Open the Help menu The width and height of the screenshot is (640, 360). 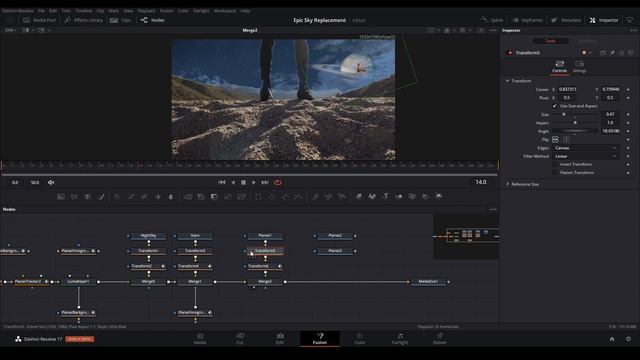point(245,11)
